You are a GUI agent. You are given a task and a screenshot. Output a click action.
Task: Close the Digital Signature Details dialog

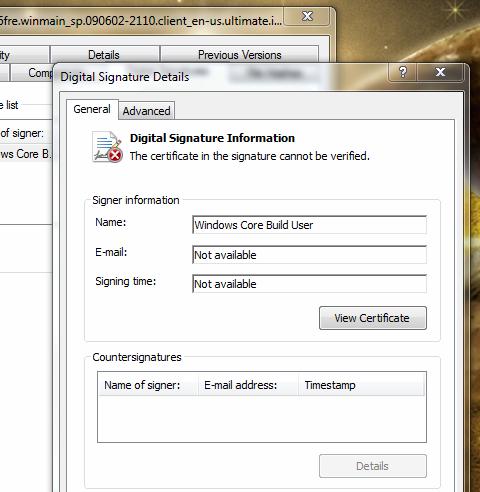pyautogui.click(x=440, y=72)
